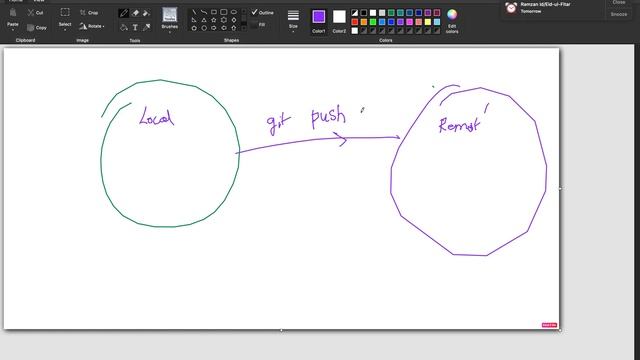Open the Brushes gallery icon

(169, 15)
